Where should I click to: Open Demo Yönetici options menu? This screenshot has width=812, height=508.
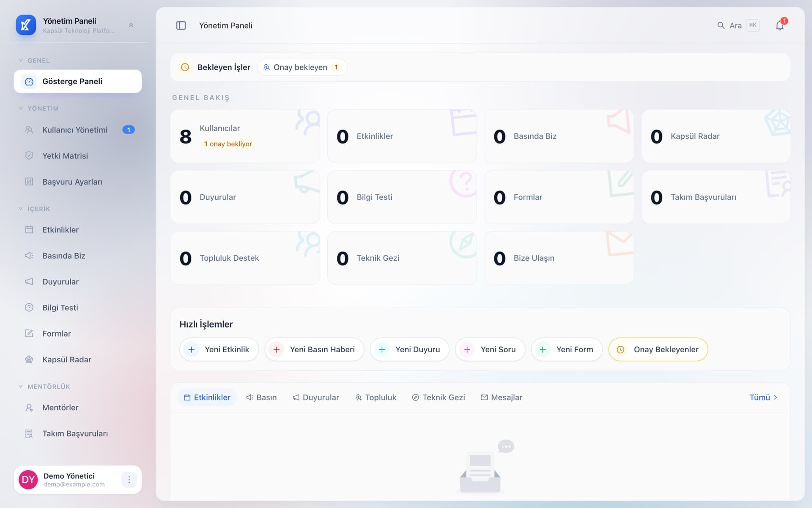click(129, 480)
